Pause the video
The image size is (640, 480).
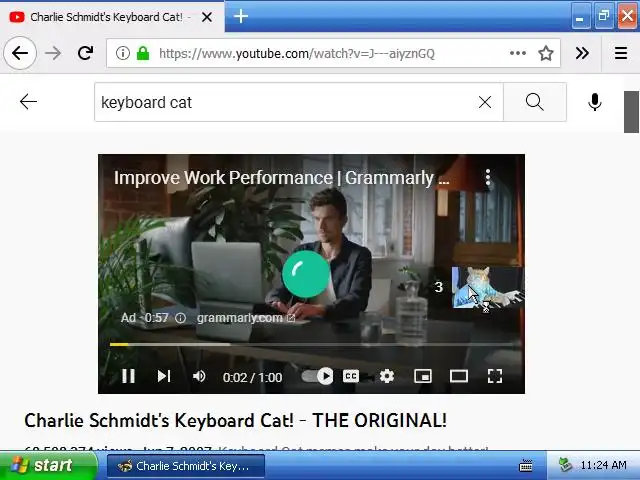click(x=129, y=376)
